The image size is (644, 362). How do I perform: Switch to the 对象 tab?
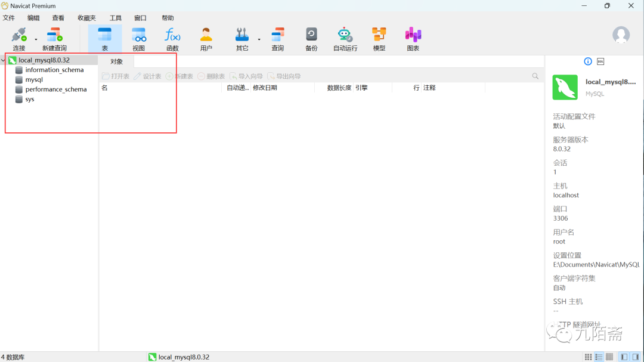click(x=116, y=61)
